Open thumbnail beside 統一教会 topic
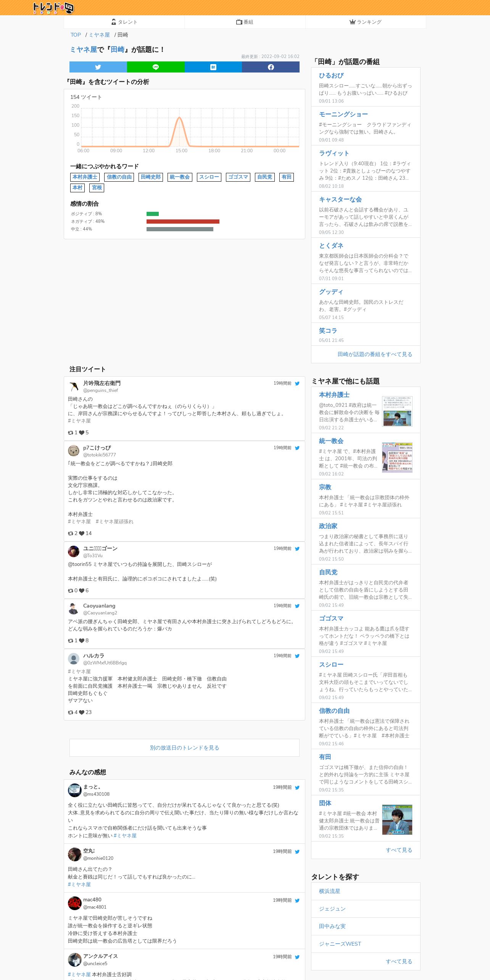 pyautogui.click(x=397, y=457)
